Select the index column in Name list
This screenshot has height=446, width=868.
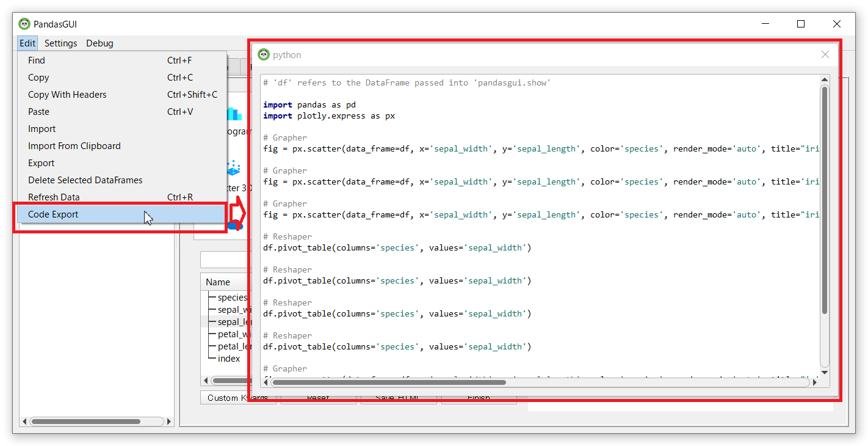(x=229, y=359)
